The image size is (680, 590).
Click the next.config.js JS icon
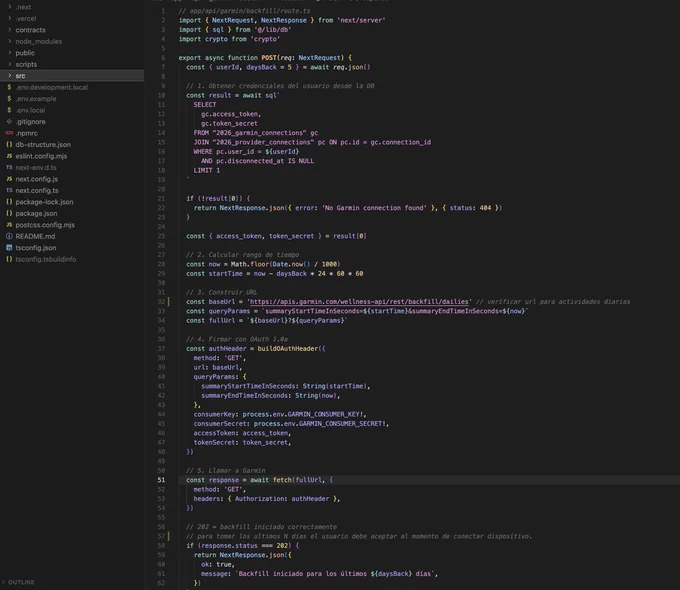coord(9,179)
